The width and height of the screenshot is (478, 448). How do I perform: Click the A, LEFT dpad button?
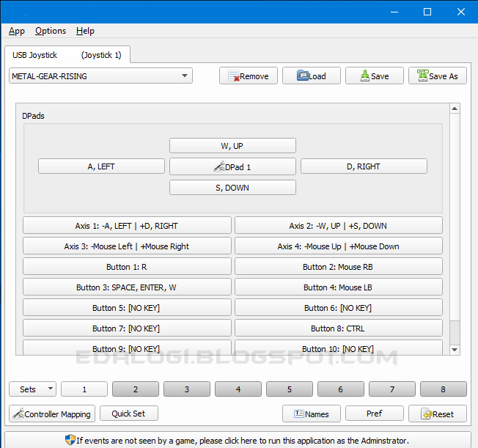click(101, 166)
